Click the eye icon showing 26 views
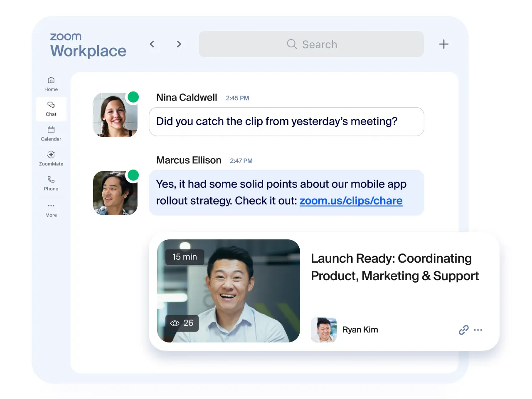The image size is (532, 399). tap(175, 323)
